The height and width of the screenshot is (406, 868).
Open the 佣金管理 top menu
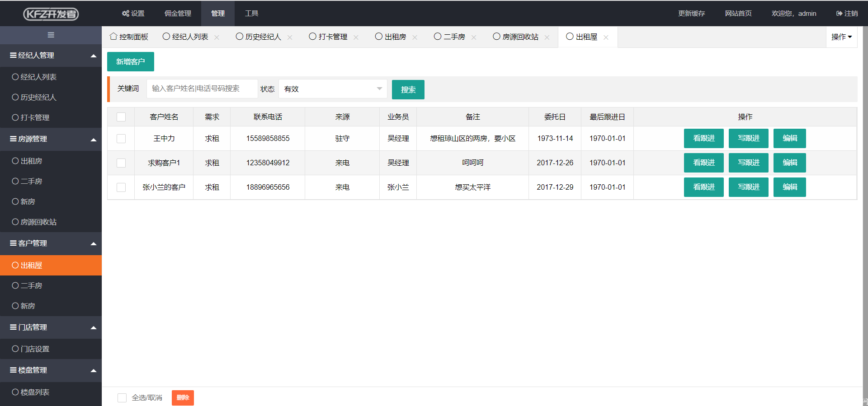pos(178,14)
